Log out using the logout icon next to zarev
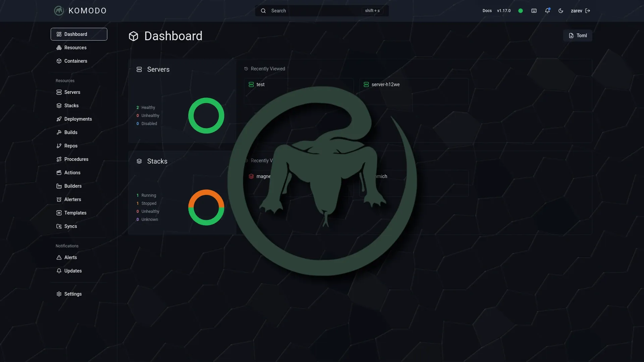The image size is (644, 362). 588,11
